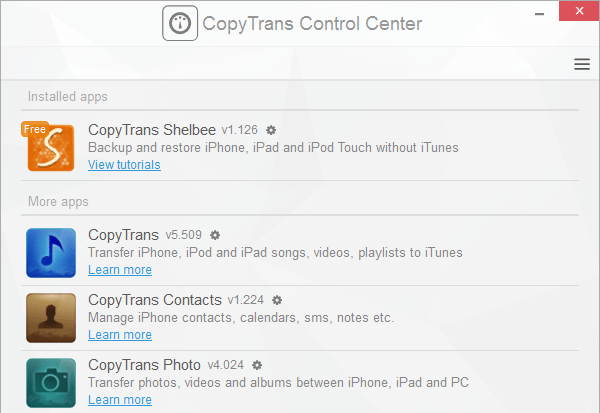Viewport: 600px width, 413px height.
Task: Open the View tutorials link for Shelbee
Action: coord(124,165)
